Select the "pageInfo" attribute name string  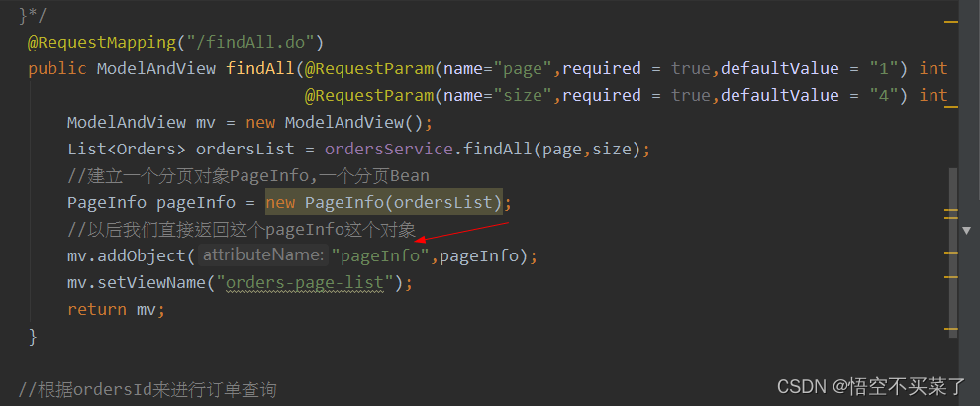(x=381, y=255)
